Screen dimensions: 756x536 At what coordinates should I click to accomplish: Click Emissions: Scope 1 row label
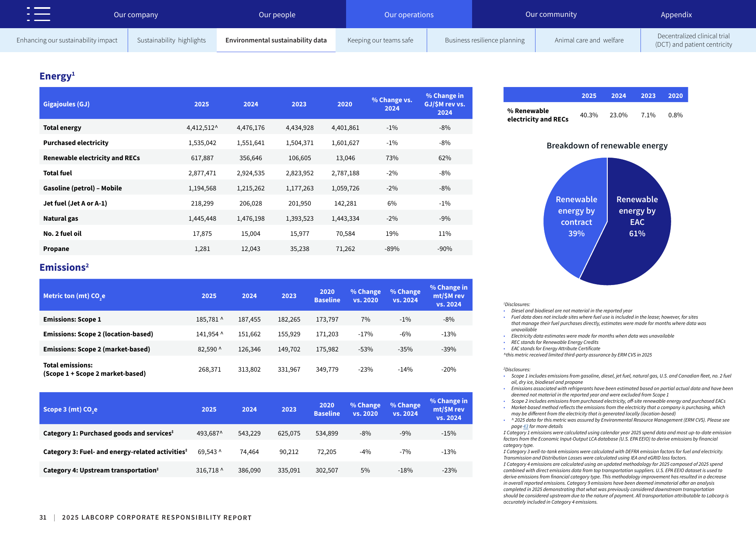point(72,319)
